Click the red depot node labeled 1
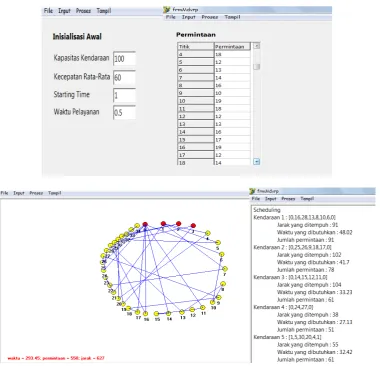The height and width of the screenshot is (366, 380). point(163,223)
